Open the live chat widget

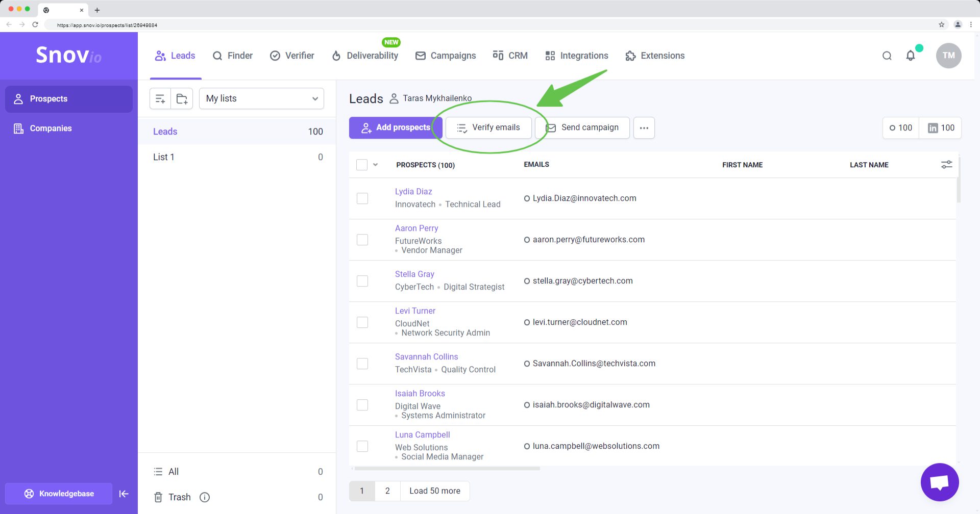939,482
